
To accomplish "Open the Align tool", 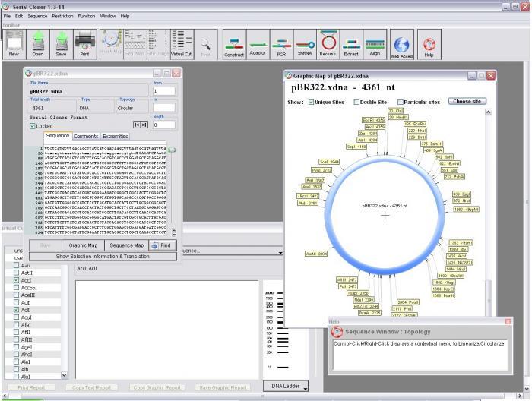I will pos(375,44).
